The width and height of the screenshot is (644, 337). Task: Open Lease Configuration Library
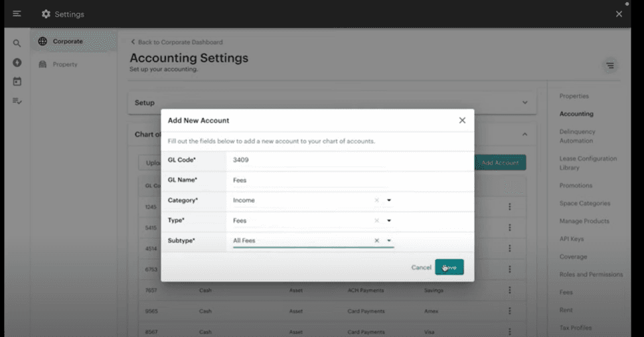588,163
